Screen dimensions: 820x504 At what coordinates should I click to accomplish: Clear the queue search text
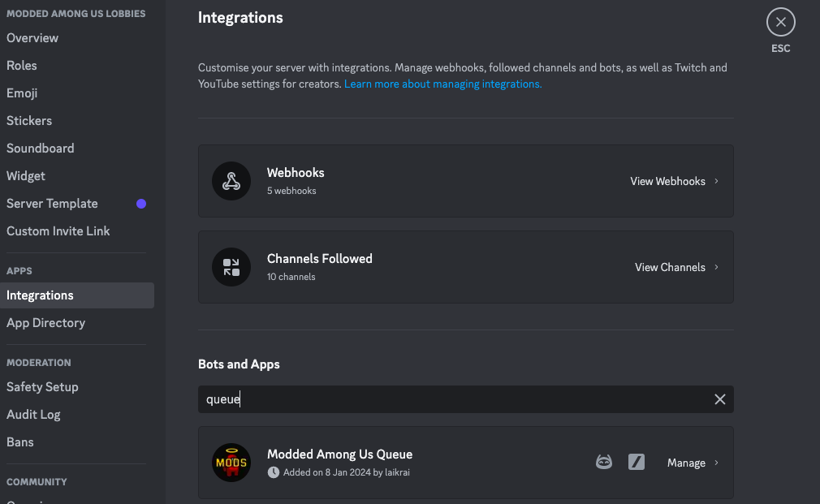click(719, 399)
